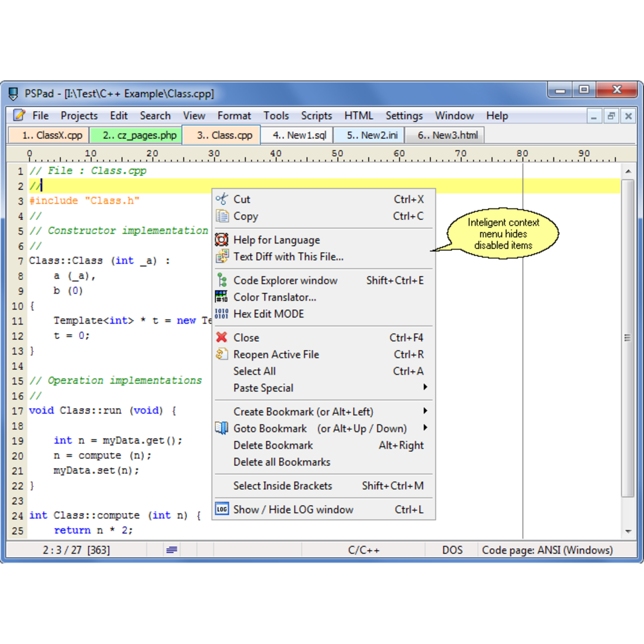The height and width of the screenshot is (644, 644).
Task: Choose Select All from context menu
Action: click(x=255, y=371)
